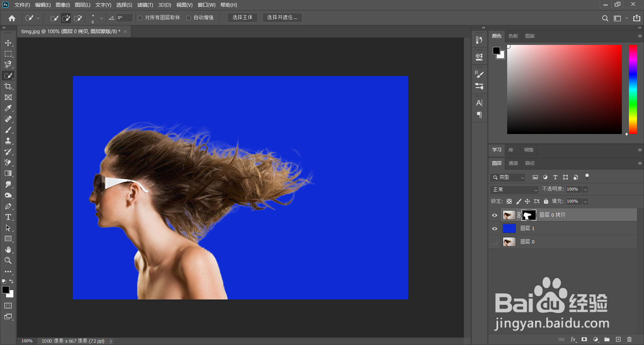Open the 正常 blend mode dropdown
This screenshot has width=644, height=345.
click(x=514, y=190)
